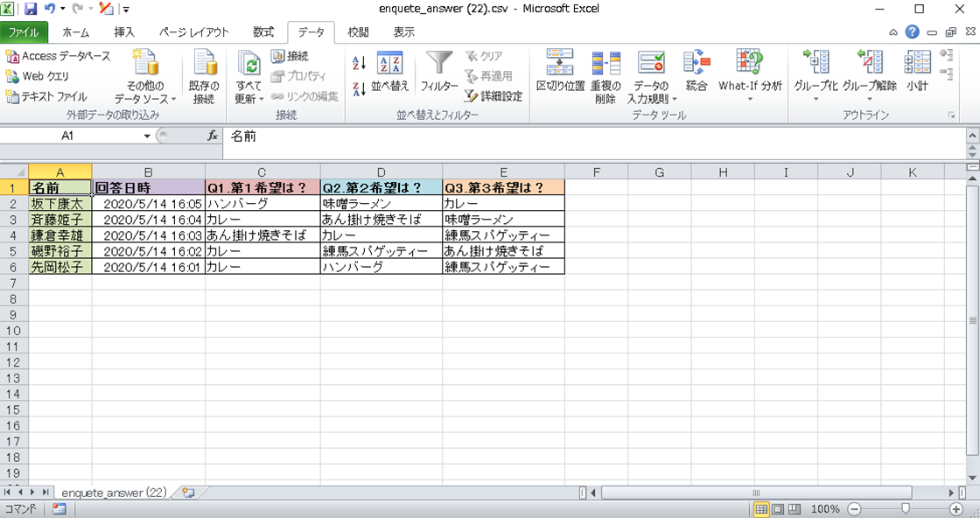The image size is (980, 518).
Task: Open the 数式 ribbon tab
Action: click(x=262, y=32)
